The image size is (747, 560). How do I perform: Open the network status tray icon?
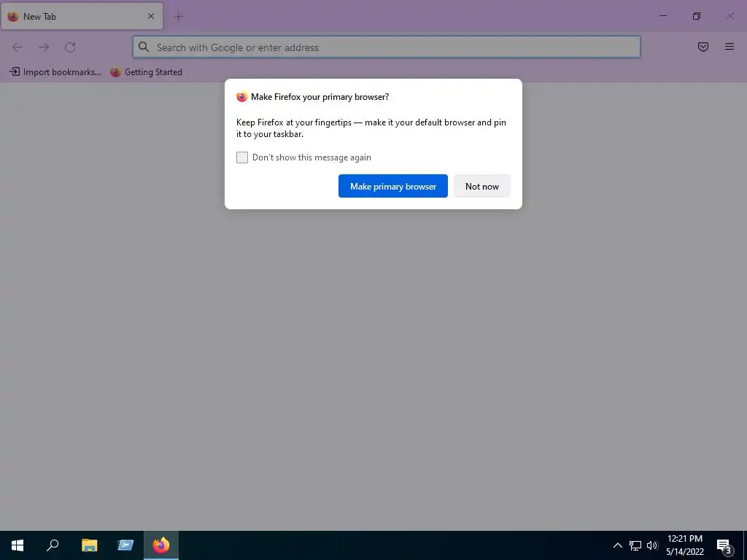click(635, 545)
